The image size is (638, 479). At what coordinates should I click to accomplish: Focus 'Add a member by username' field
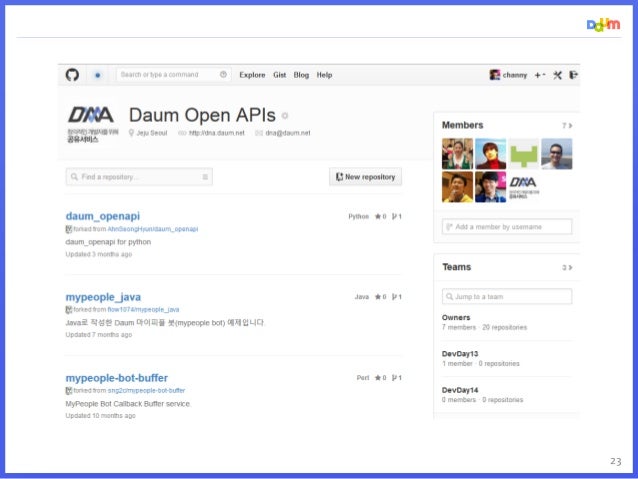(507, 227)
